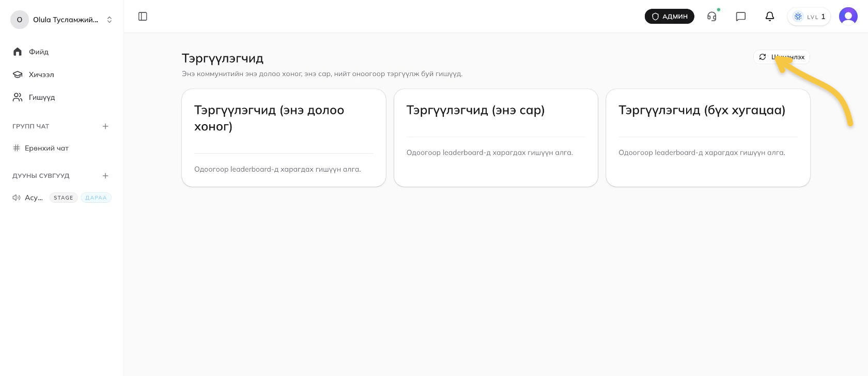Expand the Olula community switcher
Viewport: 868px width, 376px height.
[x=62, y=20]
